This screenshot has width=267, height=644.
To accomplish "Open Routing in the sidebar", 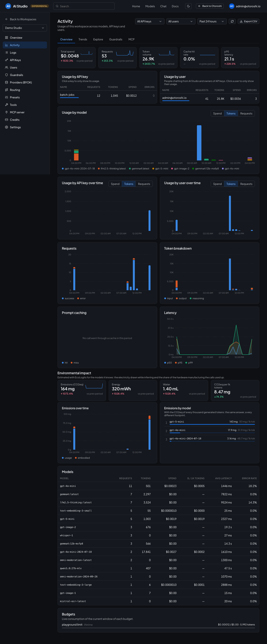I will click(x=25, y=90).
